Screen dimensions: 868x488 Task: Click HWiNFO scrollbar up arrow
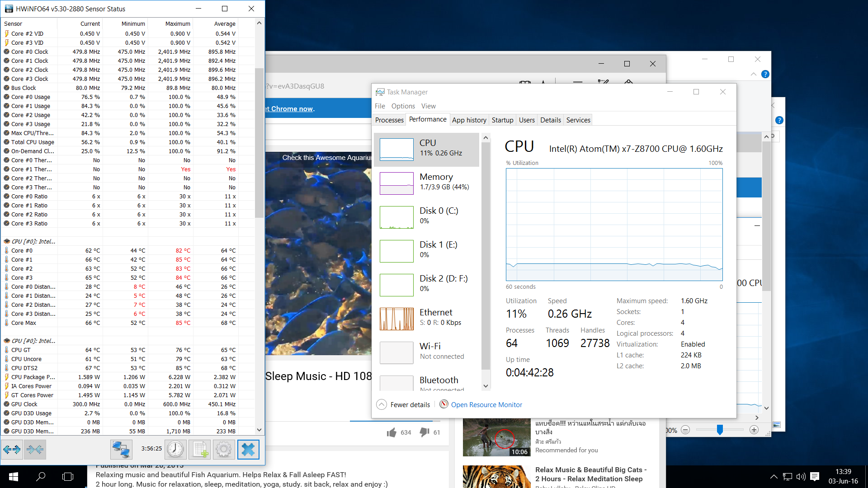(259, 23)
